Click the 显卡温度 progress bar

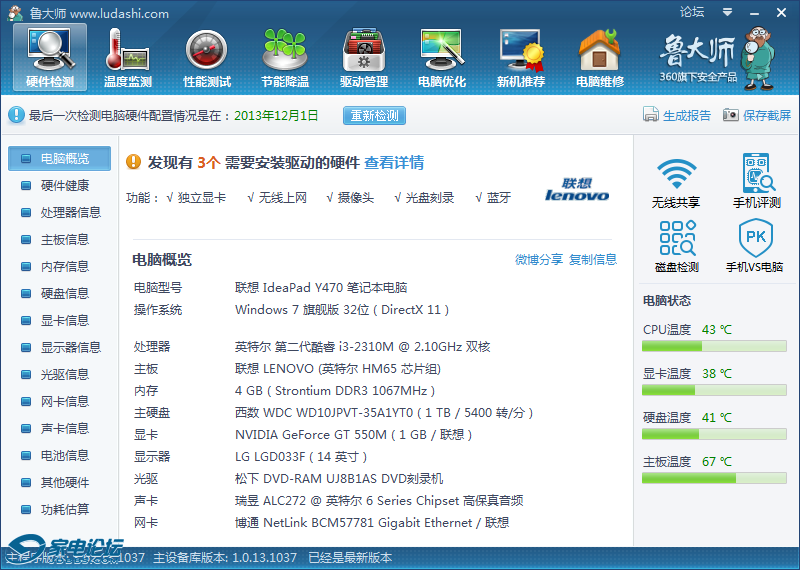[x=714, y=390]
